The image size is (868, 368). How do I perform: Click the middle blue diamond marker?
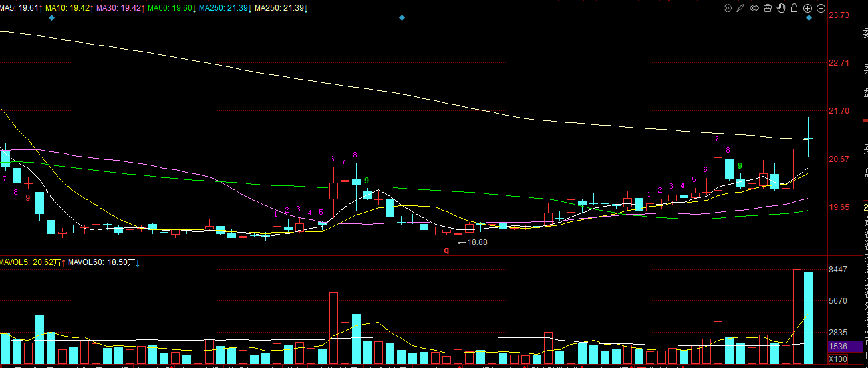tap(402, 18)
